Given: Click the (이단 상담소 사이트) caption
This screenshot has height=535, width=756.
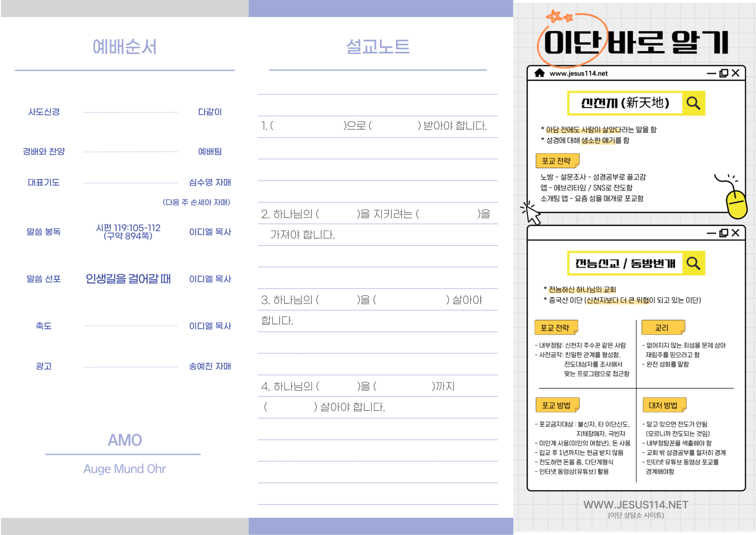Looking at the screenshot, I should point(636,515).
